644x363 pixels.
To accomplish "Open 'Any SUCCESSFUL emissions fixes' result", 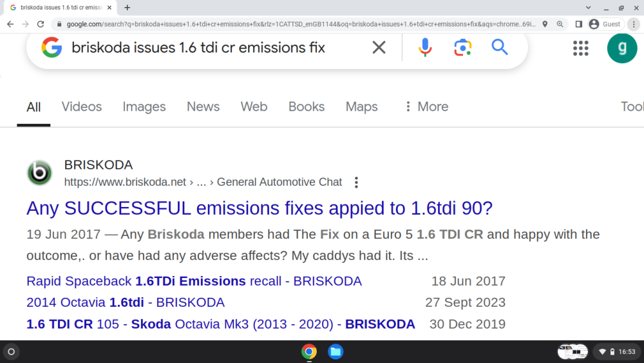I will pyautogui.click(x=260, y=208).
